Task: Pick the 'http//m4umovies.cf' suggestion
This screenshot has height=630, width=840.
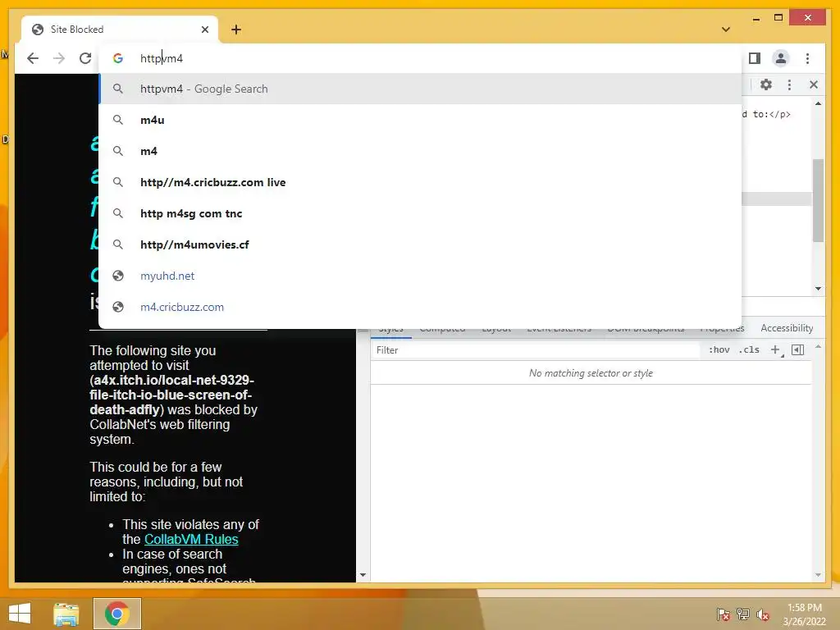Action: [x=421, y=244]
